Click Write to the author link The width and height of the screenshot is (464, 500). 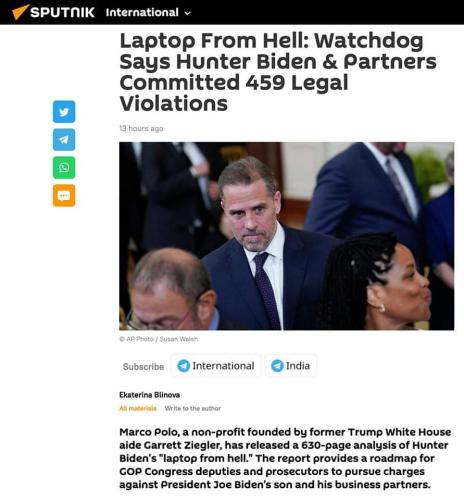pos(193,408)
